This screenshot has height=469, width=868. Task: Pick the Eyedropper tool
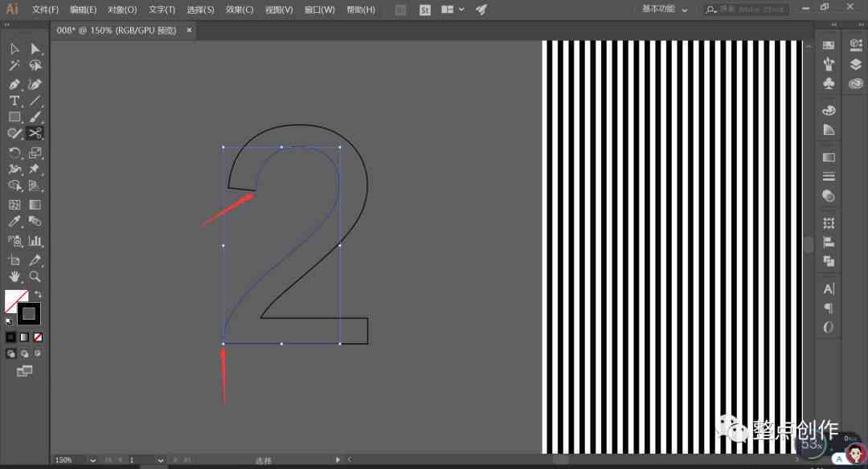14,221
